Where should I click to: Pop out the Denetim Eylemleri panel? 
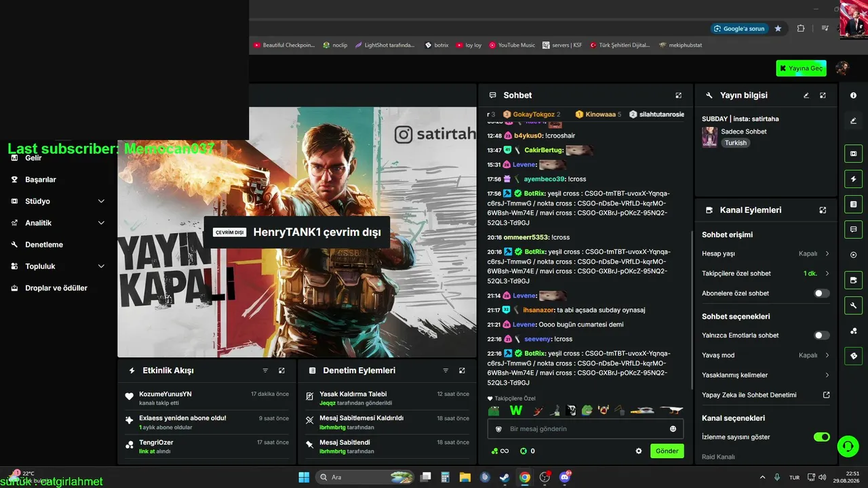point(462,371)
